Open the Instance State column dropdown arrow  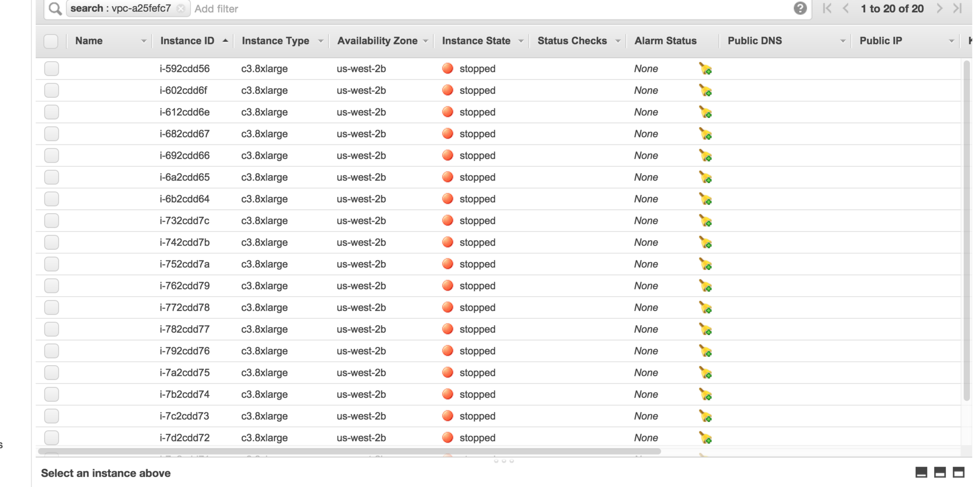[x=521, y=41]
